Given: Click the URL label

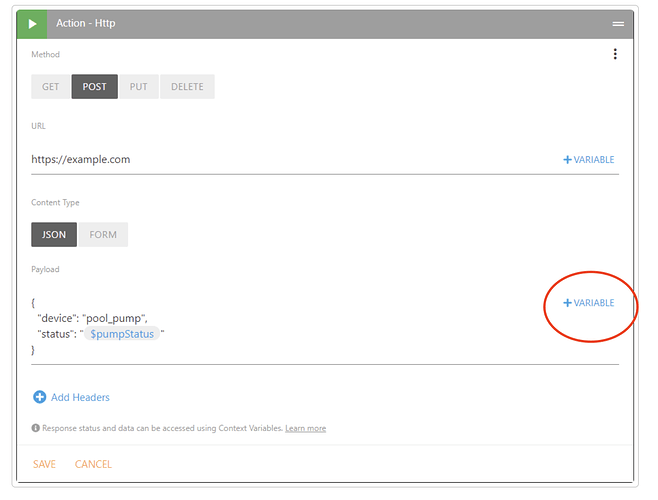Looking at the screenshot, I should 38,126.
